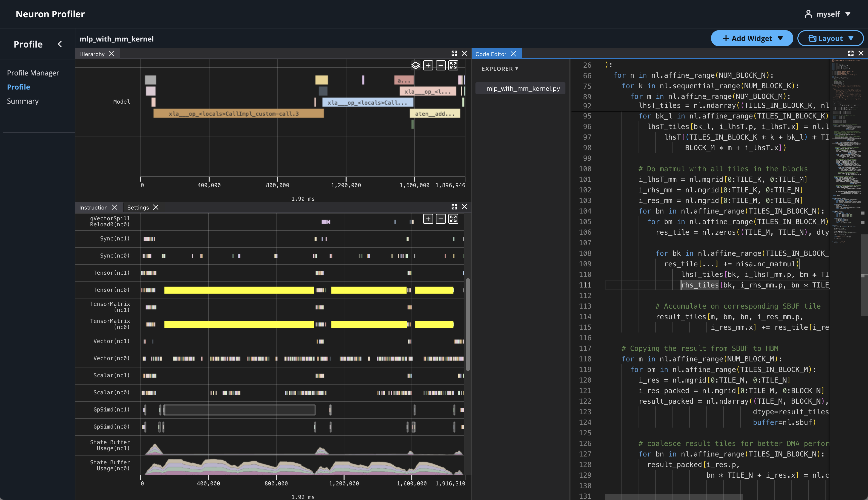Fit the Instruction timeline to view
The height and width of the screenshot is (500, 868).
click(x=454, y=219)
